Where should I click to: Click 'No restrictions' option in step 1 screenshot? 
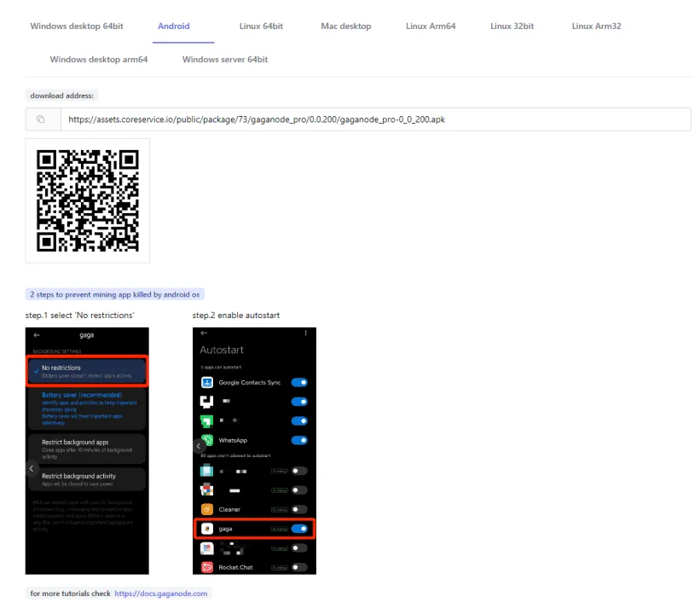coord(87,371)
